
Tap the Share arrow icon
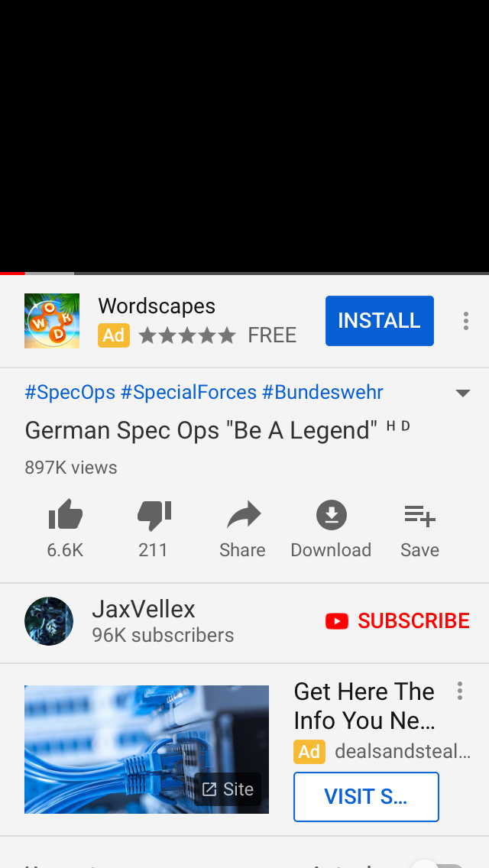click(244, 515)
